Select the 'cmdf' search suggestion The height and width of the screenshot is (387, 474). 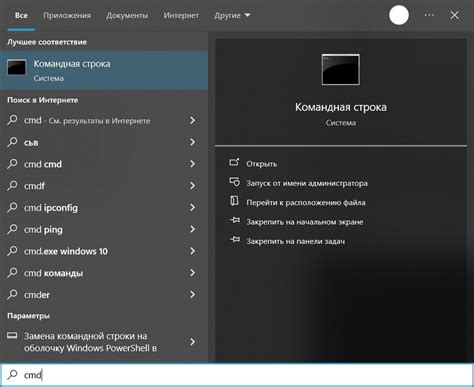click(x=104, y=186)
